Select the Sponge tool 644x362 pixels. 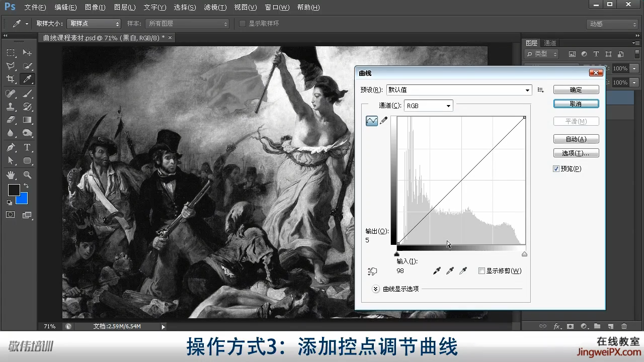[x=27, y=133]
